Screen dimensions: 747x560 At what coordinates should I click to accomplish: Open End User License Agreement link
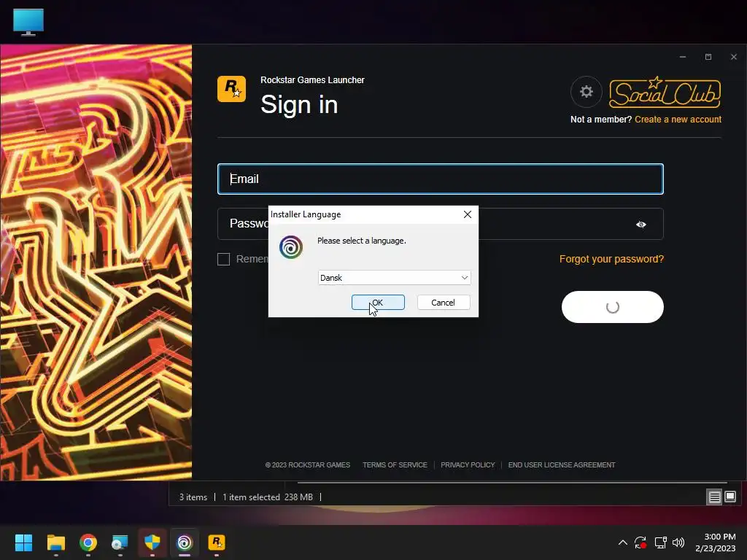click(x=562, y=464)
